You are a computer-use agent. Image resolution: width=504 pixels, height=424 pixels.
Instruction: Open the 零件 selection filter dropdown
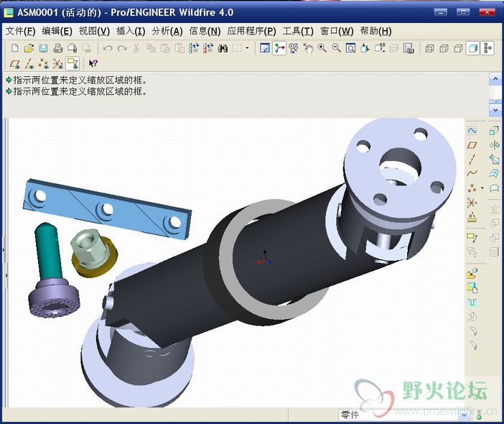pyautogui.click(x=464, y=415)
